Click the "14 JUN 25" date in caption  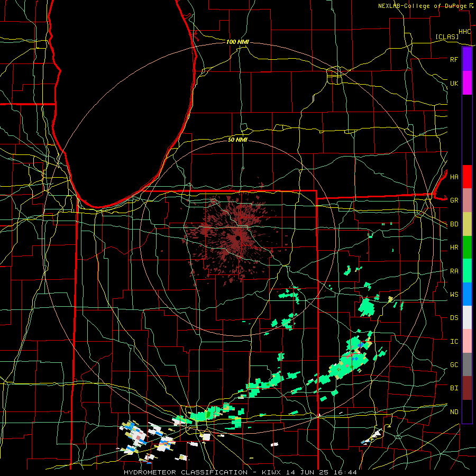[x=307, y=472]
